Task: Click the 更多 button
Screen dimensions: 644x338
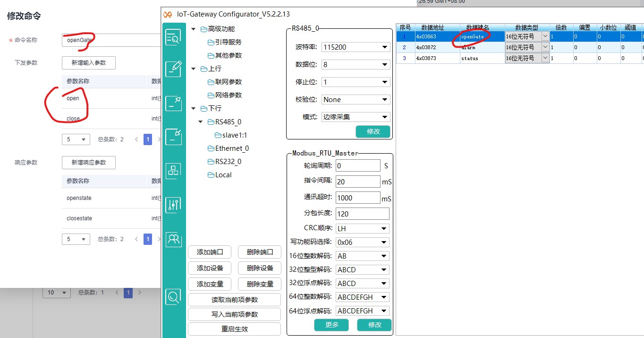Action: tap(331, 325)
